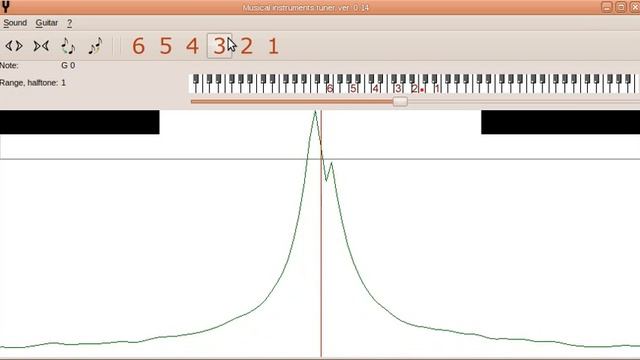The height and width of the screenshot is (360, 640).
Task: Click the two-notes cycle icon
Action: [68, 46]
